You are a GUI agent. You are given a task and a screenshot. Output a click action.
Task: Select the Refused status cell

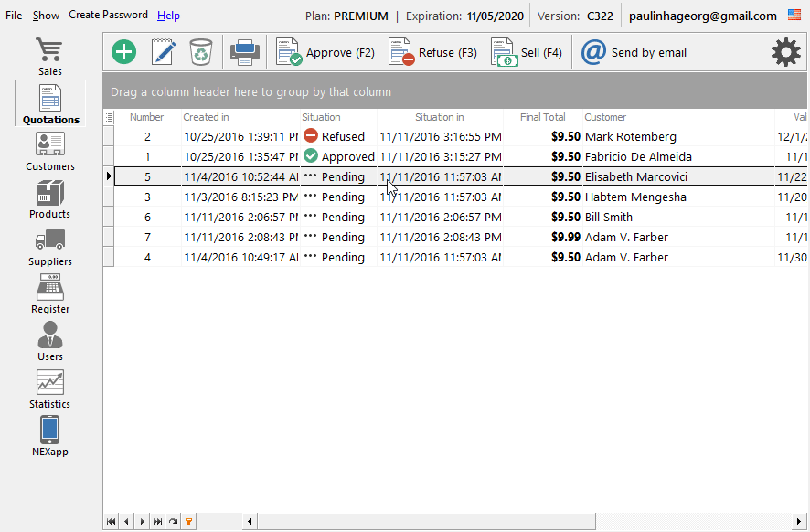(338, 136)
